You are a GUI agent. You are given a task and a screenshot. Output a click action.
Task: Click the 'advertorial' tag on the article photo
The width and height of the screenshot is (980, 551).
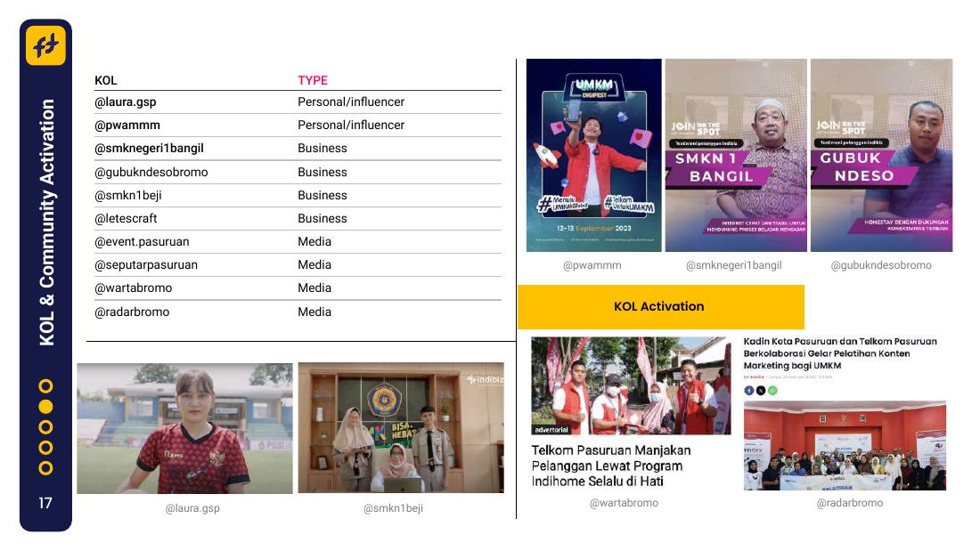551,430
